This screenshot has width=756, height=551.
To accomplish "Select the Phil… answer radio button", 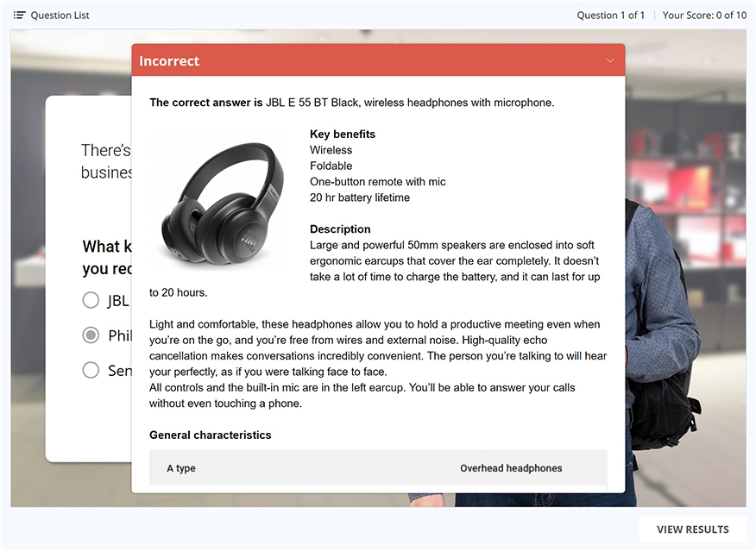I will pos(91,335).
